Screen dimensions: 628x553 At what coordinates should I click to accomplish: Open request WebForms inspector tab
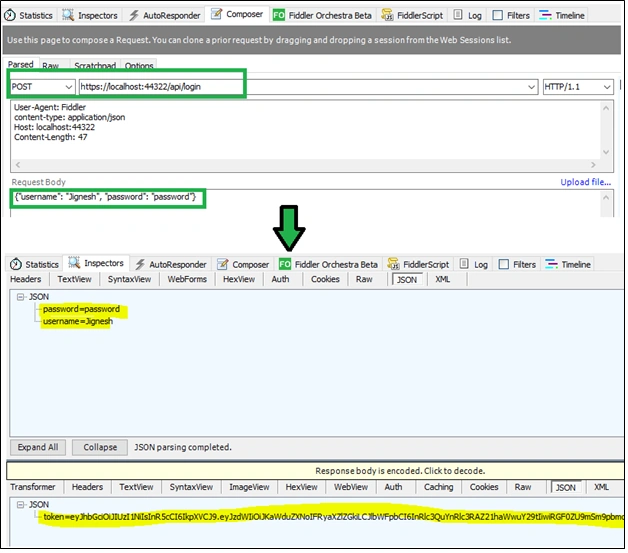pyautogui.click(x=187, y=280)
